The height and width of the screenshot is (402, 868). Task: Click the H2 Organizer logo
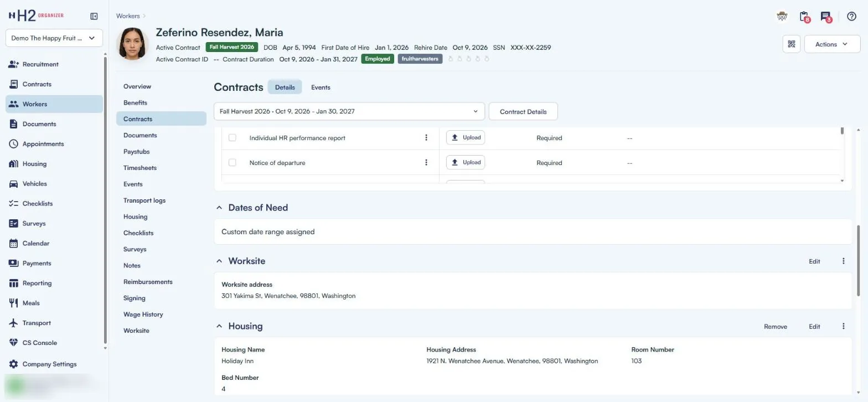(37, 16)
